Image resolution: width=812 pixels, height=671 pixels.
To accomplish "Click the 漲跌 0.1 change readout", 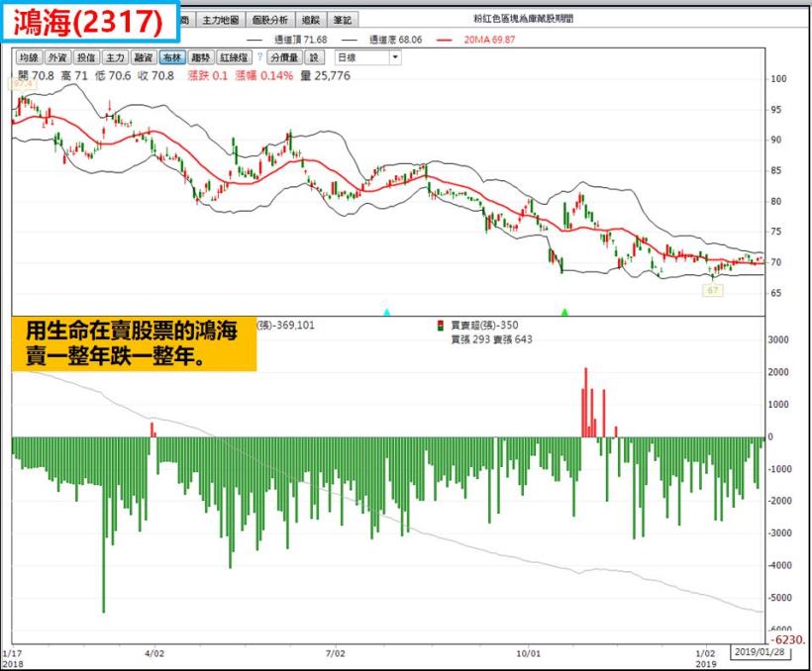I will click(x=208, y=75).
